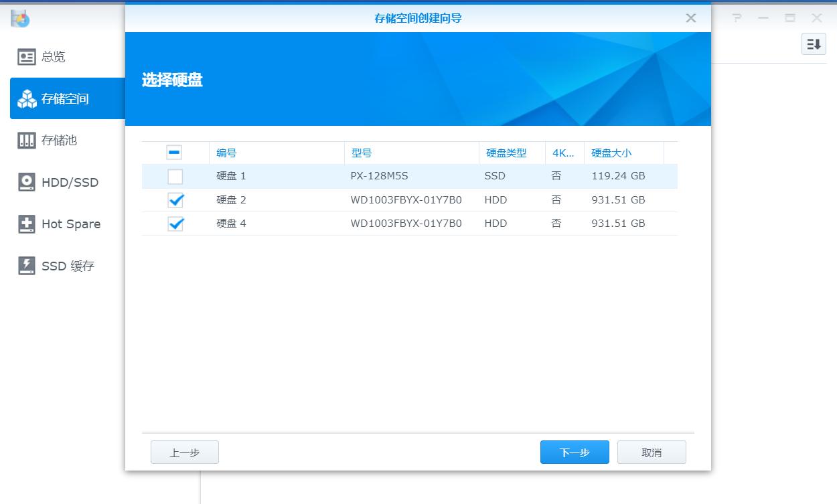The width and height of the screenshot is (837, 504).
Task: Click the sort order icon top-right
Action: pos(814,44)
